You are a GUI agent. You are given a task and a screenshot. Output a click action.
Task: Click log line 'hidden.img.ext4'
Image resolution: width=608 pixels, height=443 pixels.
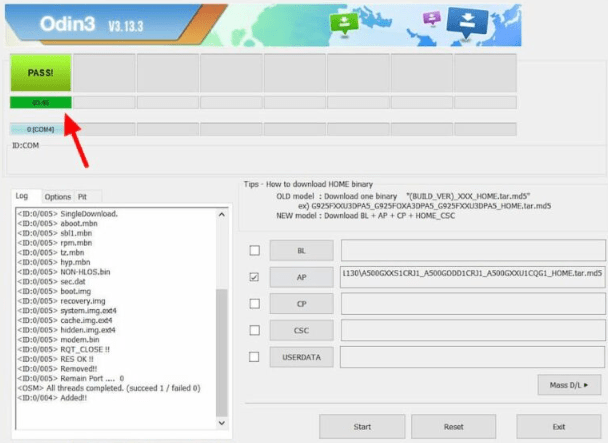click(66, 330)
